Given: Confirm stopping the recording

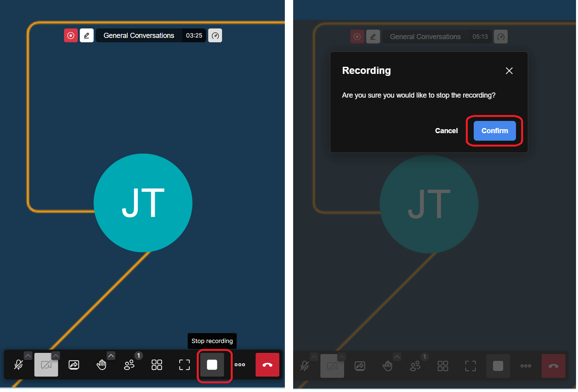Looking at the screenshot, I should [495, 131].
